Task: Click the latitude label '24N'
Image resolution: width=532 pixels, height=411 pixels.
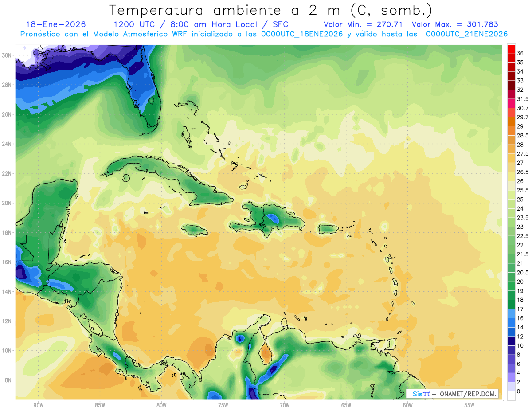Action: click(x=7, y=144)
